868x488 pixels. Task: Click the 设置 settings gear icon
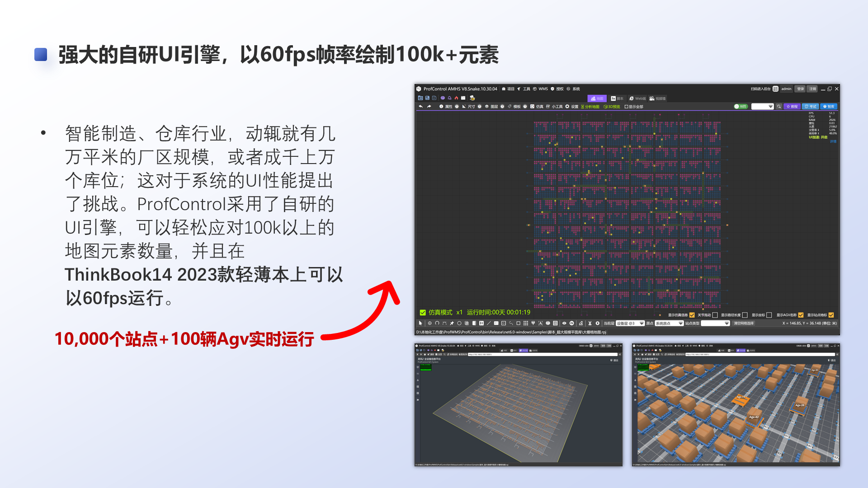(567, 107)
